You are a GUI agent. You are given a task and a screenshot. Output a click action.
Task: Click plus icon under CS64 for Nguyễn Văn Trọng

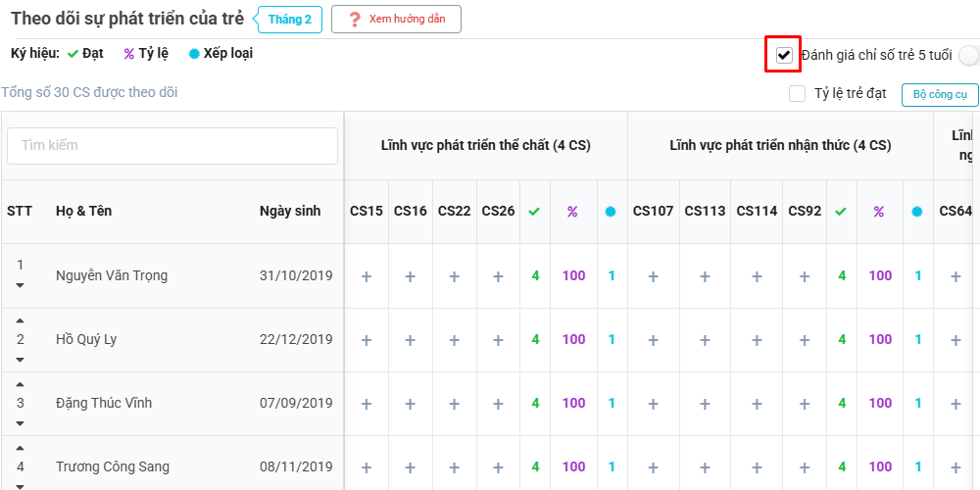(955, 276)
